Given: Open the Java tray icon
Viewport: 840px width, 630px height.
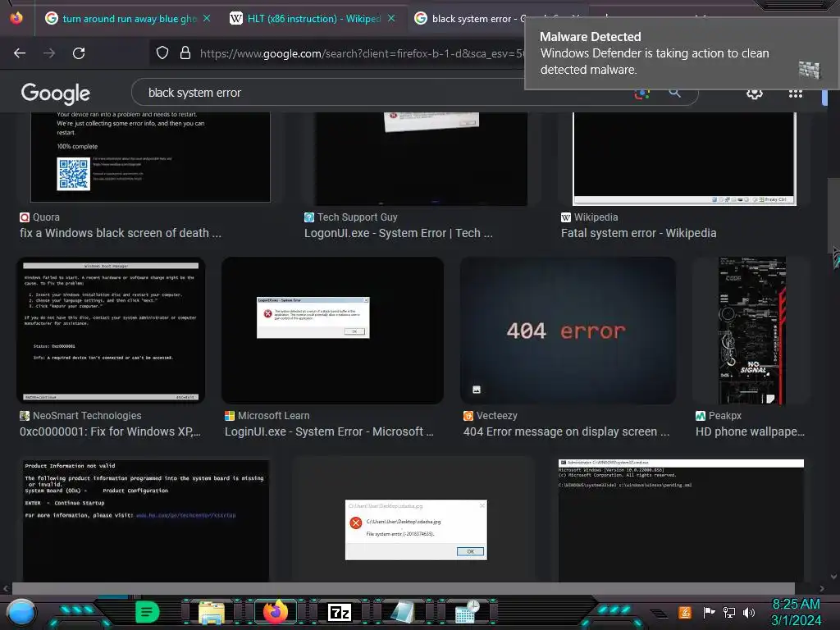Looking at the screenshot, I should (685, 612).
